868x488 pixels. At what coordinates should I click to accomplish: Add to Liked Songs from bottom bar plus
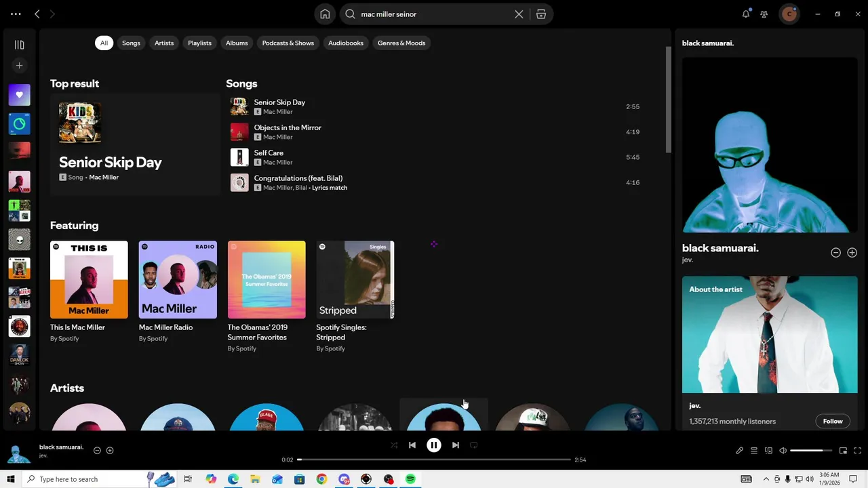click(x=110, y=451)
